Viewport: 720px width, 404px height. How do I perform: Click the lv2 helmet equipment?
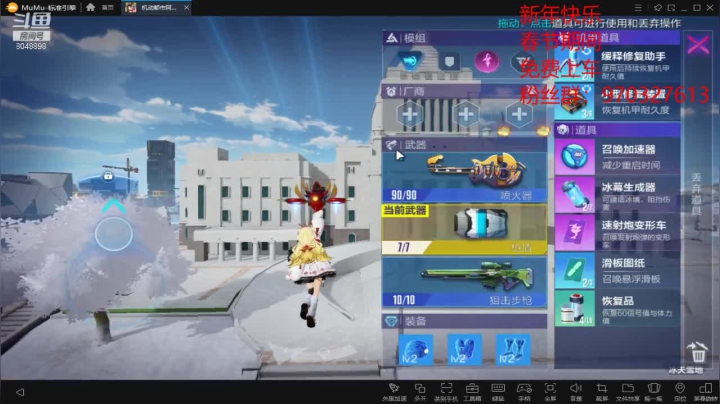416,350
